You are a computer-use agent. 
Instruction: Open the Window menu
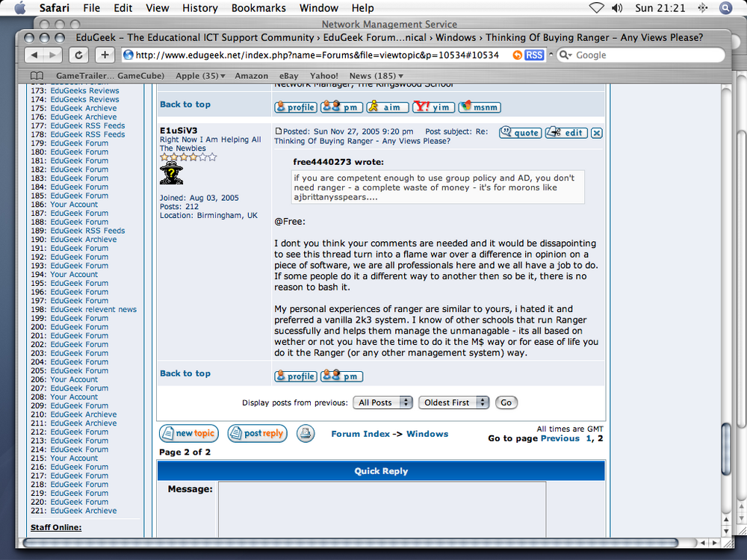(x=319, y=8)
